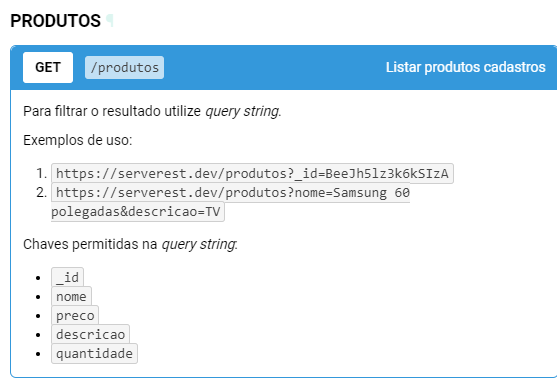The image size is (557, 390).
Task: Collapse the blue GET /produtos header bar
Action: [x=284, y=67]
